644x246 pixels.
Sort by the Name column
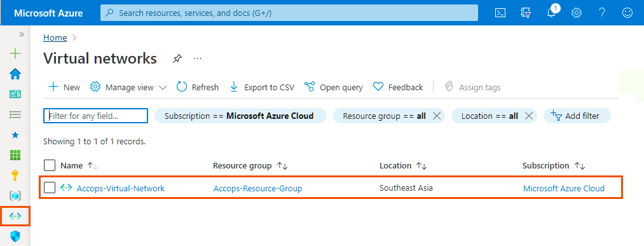79,165
